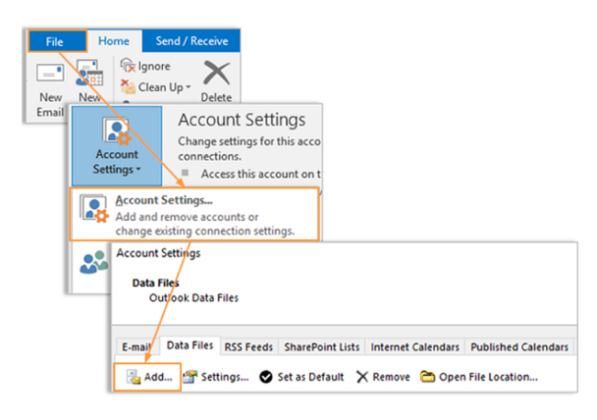Screen dimensions: 597x420
Task: Click the Ignore conversation icon
Action: [128, 65]
